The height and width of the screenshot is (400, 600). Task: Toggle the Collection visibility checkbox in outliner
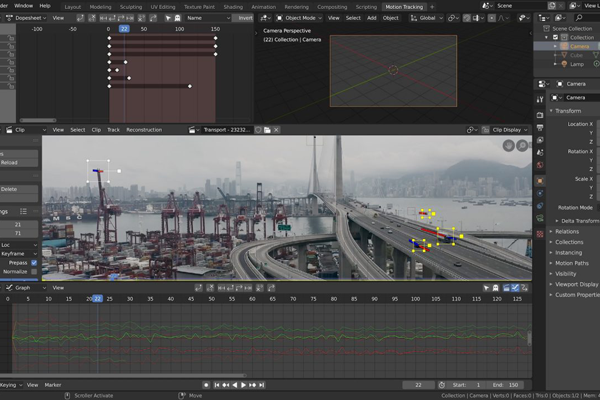click(555, 38)
